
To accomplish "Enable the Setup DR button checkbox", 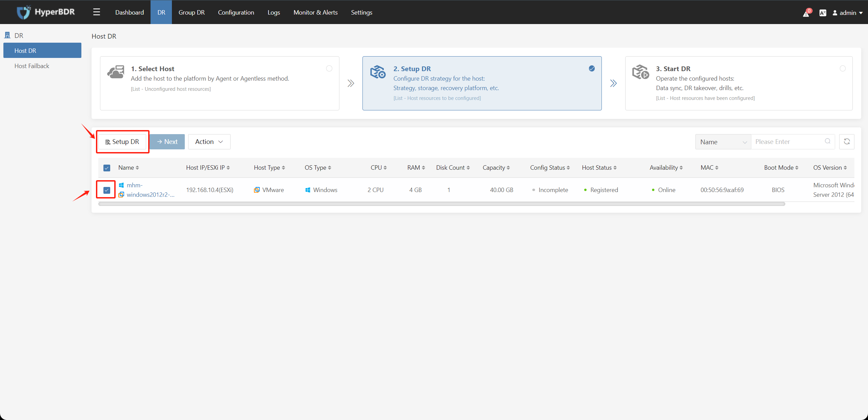I will (x=107, y=190).
